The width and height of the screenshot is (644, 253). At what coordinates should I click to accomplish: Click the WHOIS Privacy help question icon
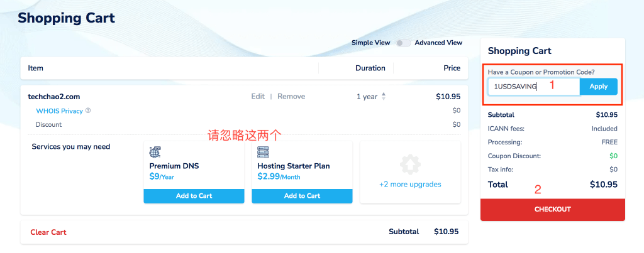pos(88,110)
